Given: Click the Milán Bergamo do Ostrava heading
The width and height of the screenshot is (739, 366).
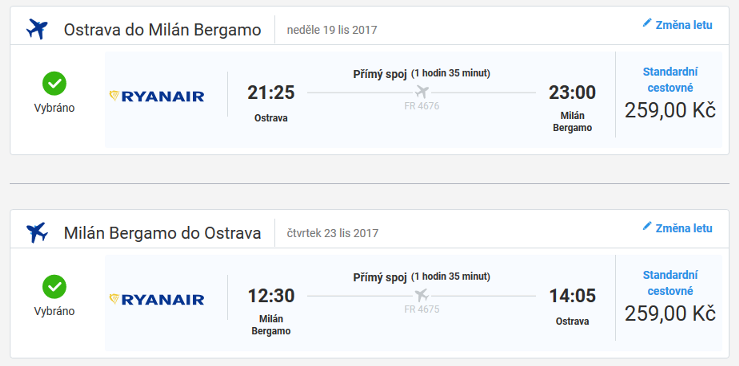Looking at the screenshot, I should 163,233.
